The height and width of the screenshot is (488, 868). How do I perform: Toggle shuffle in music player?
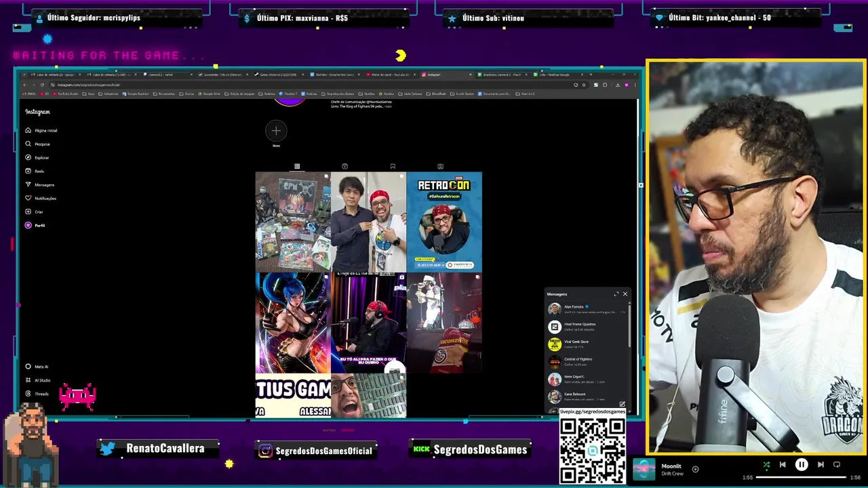coord(766,465)
